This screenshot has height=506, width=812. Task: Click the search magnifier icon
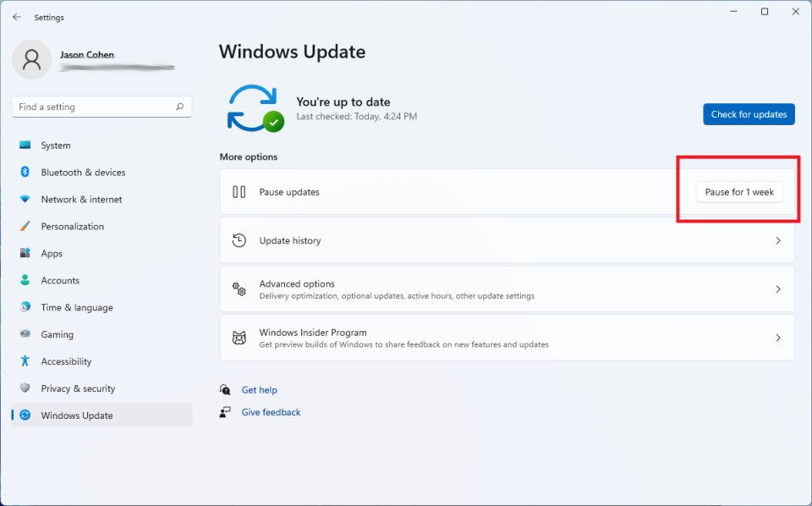point(179,107)
